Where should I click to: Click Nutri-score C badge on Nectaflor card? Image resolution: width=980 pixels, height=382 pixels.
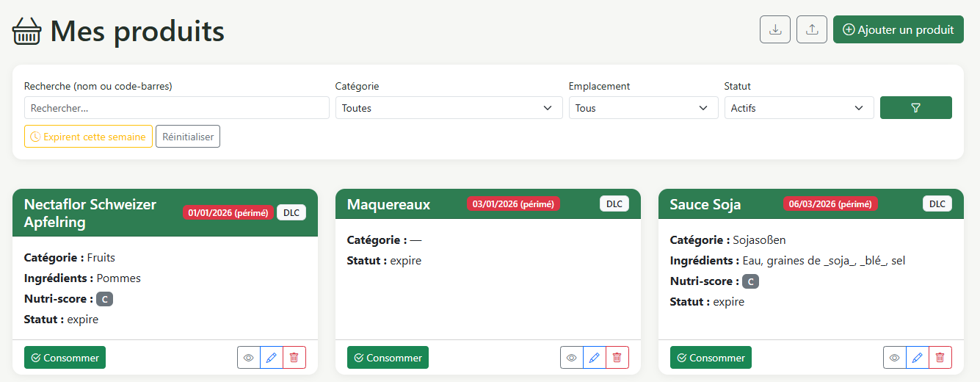104,299
